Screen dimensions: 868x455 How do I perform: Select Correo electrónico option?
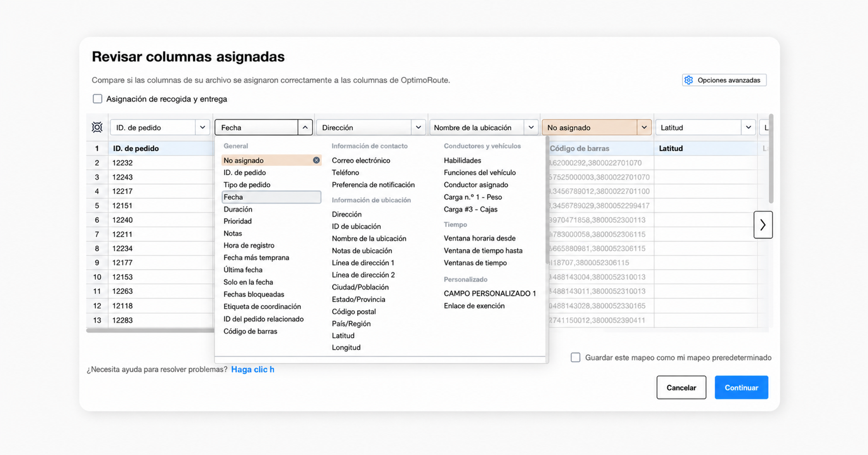pos(361,160)
